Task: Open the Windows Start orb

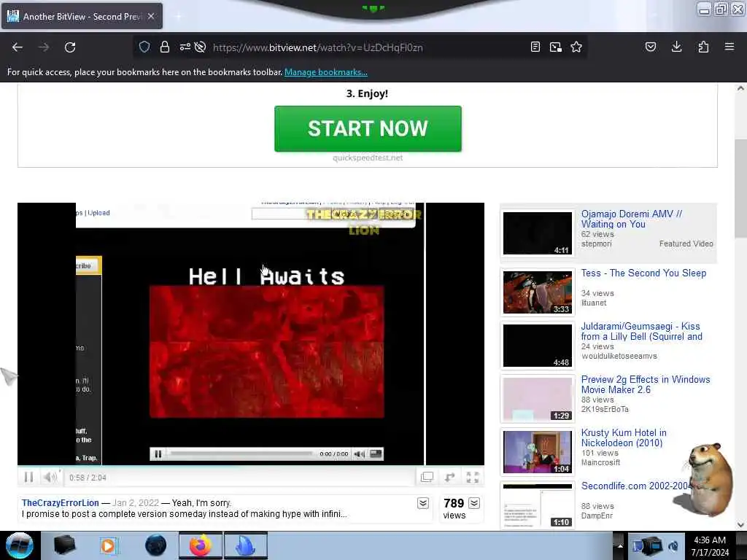Action: tap(20, 545)
